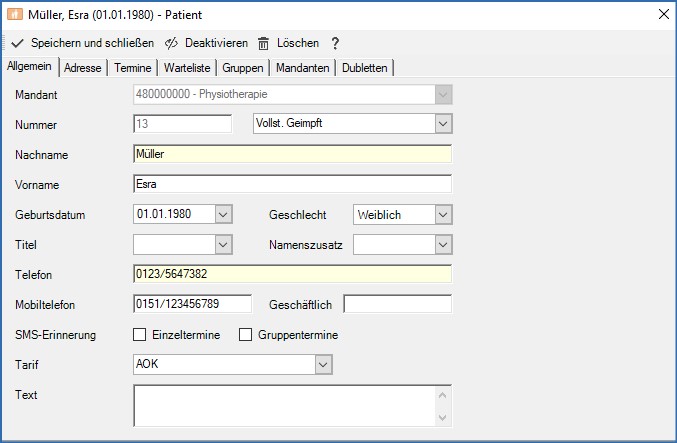Click the orange app icon in title bar
The width and height of the screenshot is (677, 443).
(15, 14)
